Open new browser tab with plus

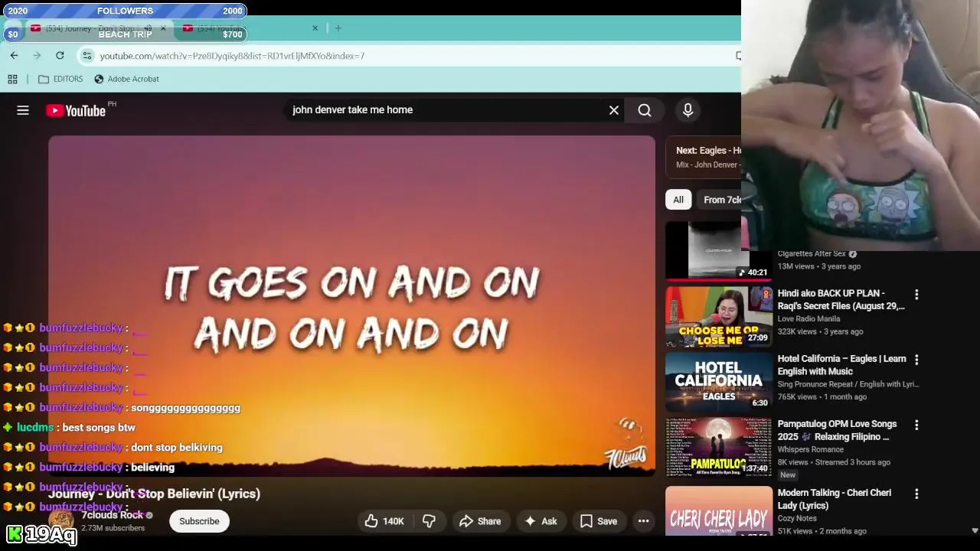338,28
